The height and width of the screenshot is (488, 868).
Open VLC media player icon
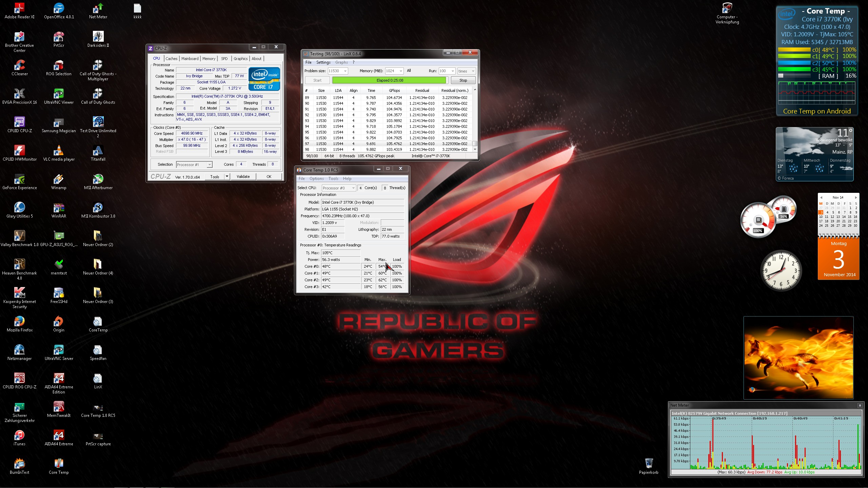pos(59,153)
